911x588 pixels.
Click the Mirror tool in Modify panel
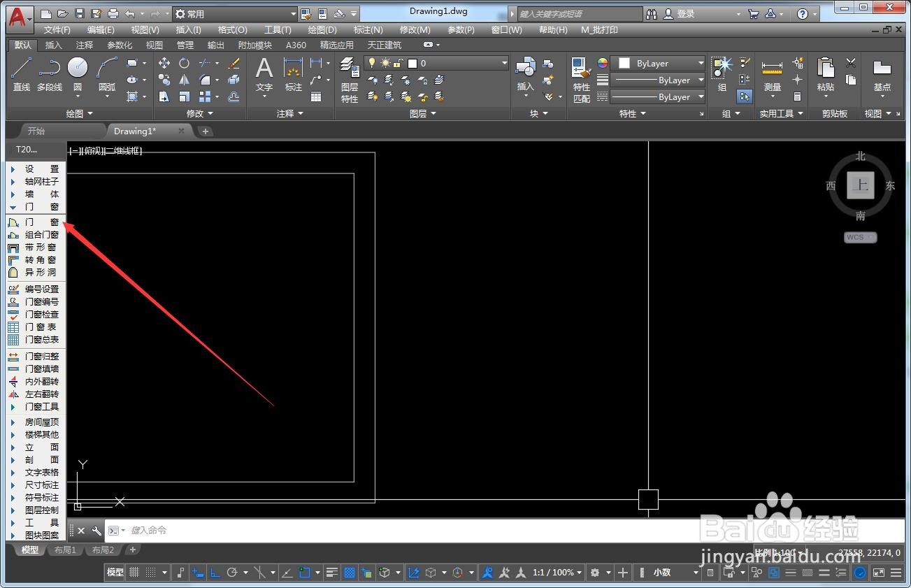click(184, 80)
